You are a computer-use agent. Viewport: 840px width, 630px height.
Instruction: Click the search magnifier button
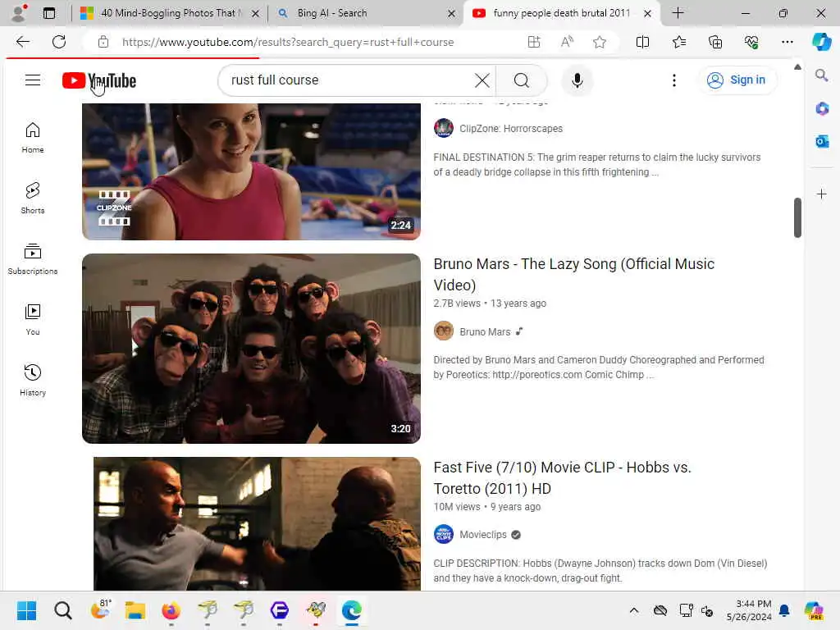[521, 80]
